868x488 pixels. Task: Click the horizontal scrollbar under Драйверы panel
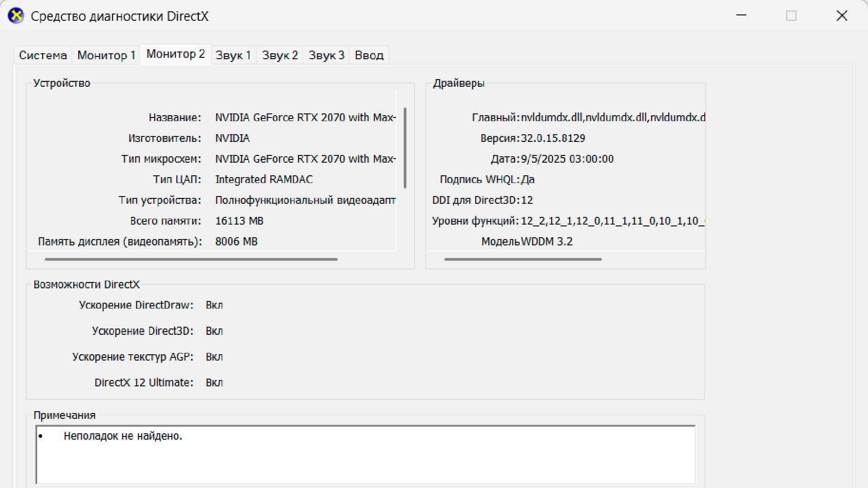pos(523,259)
